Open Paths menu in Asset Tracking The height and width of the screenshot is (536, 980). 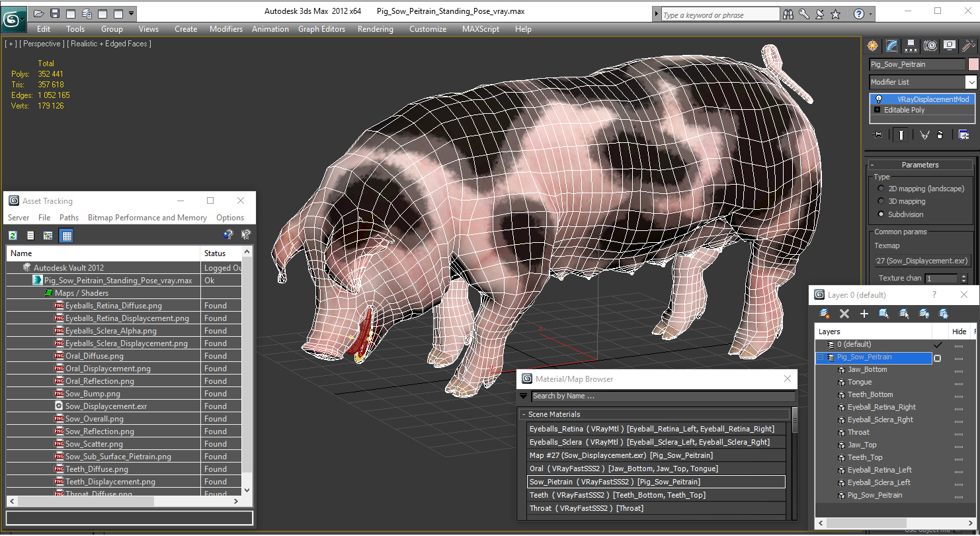tap(69, 217)
